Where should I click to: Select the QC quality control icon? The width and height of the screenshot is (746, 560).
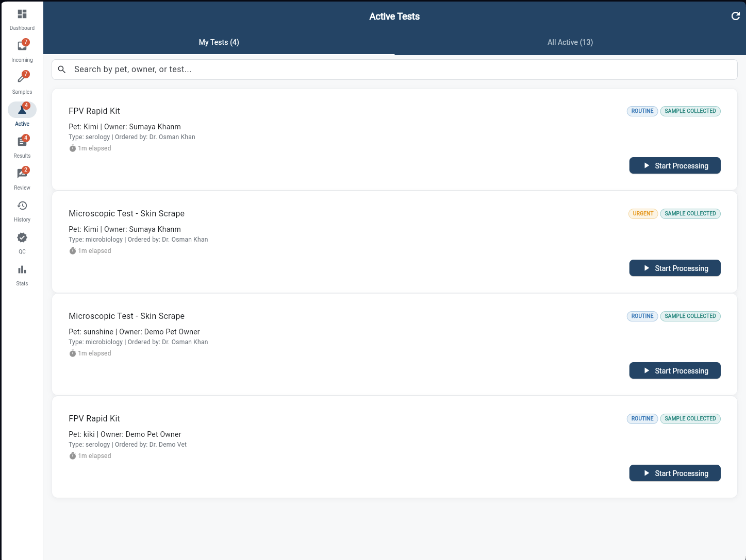(x=22, y=237)
